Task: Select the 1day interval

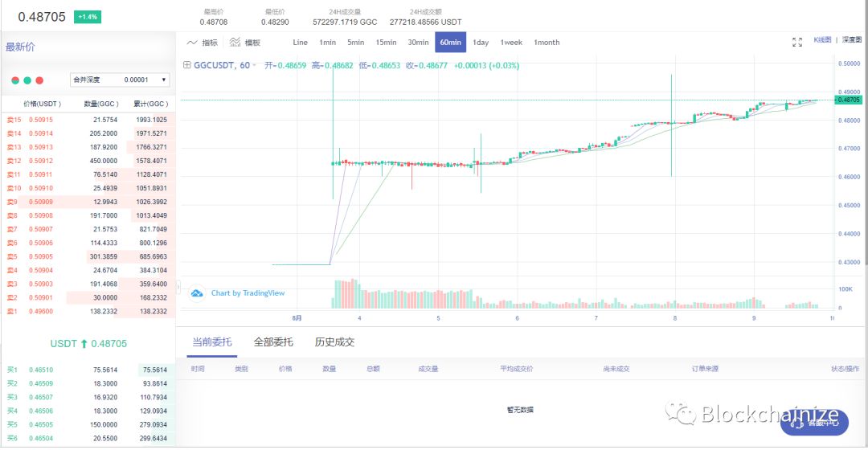Action: coord(481,43)
